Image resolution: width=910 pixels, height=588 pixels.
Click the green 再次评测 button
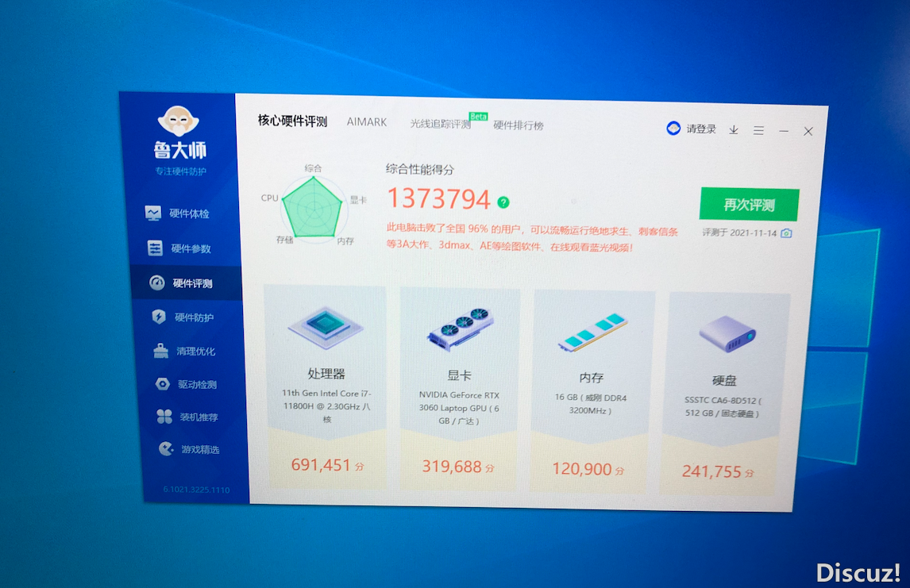[x=750, y=204]
